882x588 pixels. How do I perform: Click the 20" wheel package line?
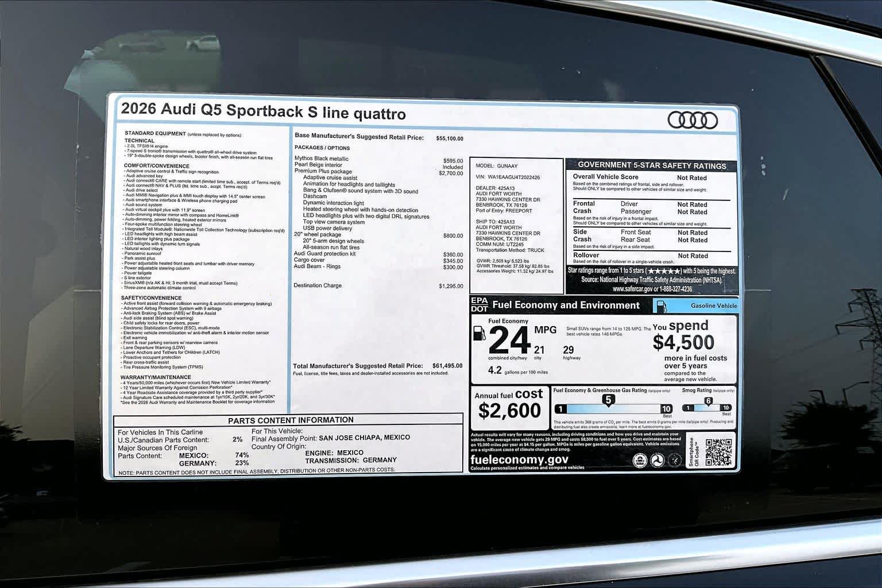click(318, 234)
